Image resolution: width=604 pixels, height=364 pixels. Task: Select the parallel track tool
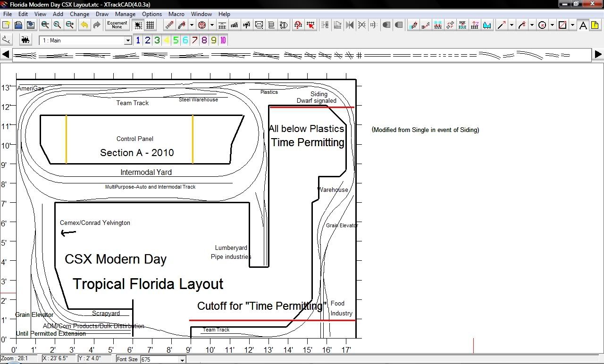(x=222, y=25)
